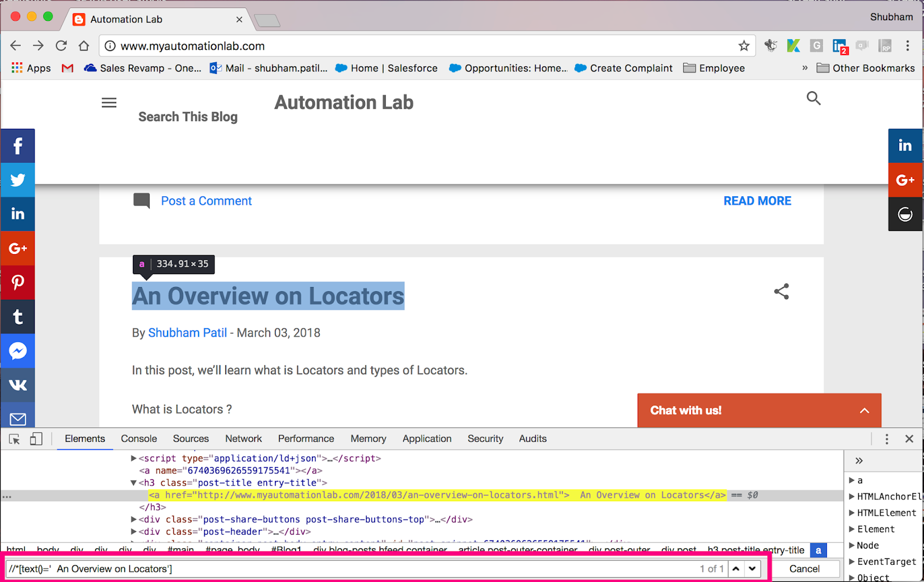Toggle the device toolbar in DevTools

36,439
